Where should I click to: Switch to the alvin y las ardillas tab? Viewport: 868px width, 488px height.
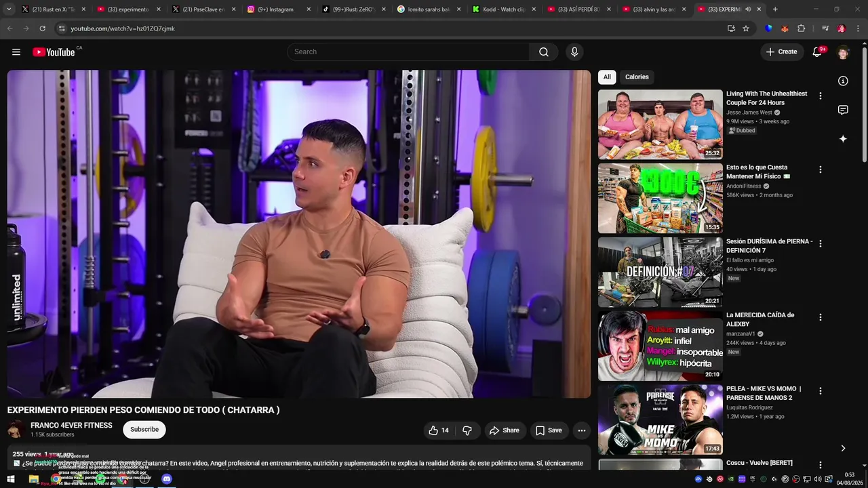(x=654, y=9)
